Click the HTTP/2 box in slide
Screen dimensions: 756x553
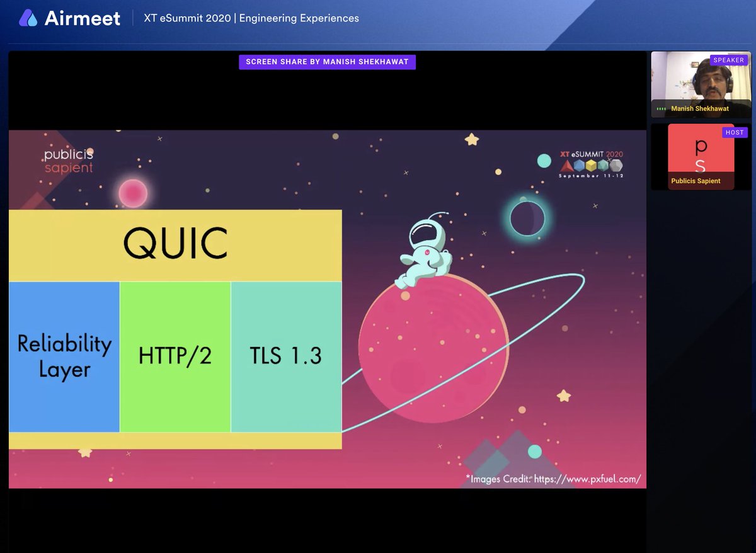click(x=175, y=356)
